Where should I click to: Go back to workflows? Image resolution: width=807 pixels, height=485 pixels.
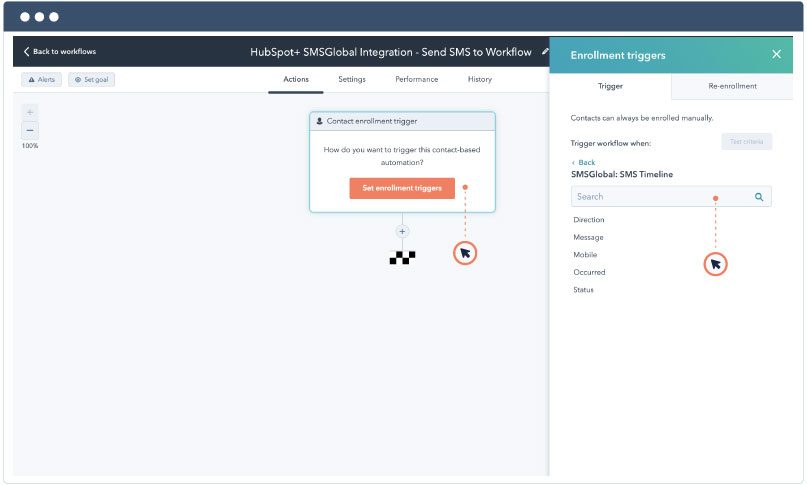click(x=60, y=51)
